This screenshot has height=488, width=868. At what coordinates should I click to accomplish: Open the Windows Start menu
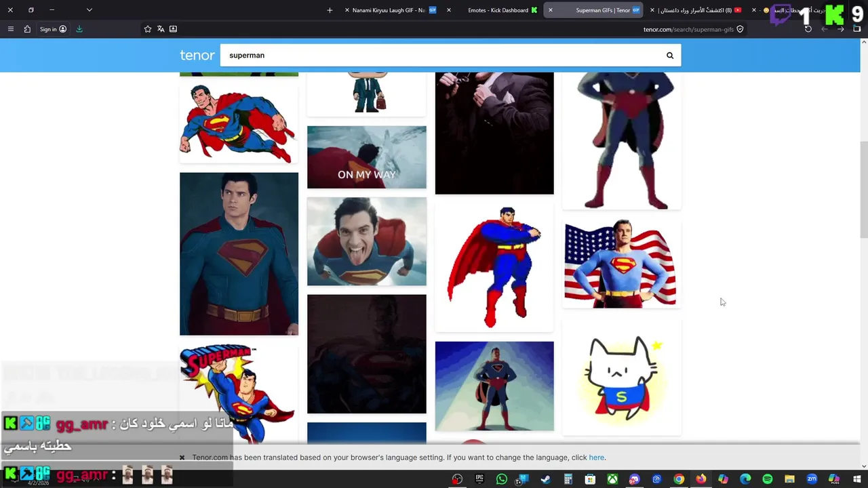coord(856,479)
